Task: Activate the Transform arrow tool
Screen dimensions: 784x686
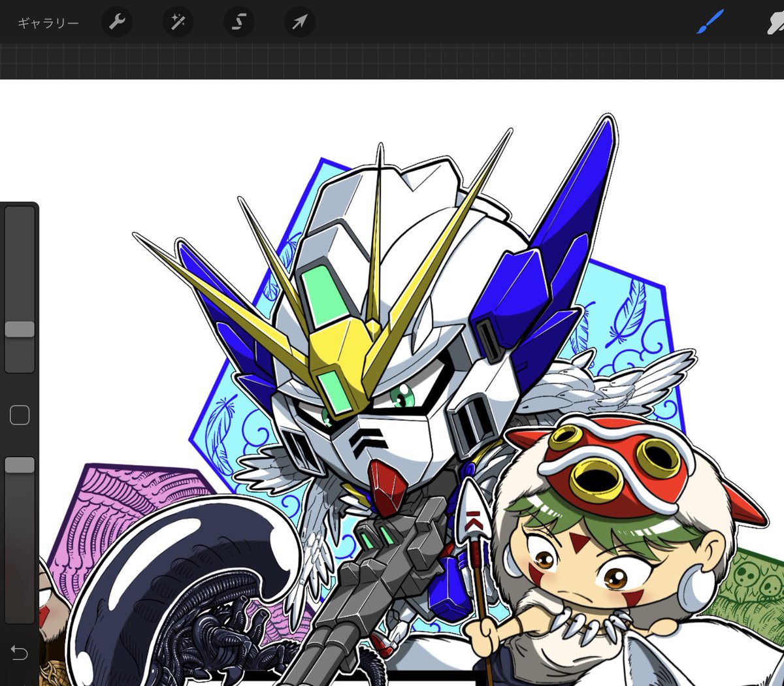Action: [x=300, y=22]
